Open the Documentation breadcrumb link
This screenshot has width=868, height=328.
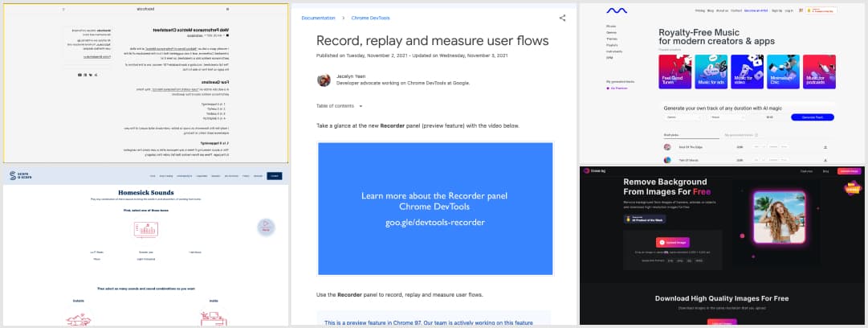tap(318, 18)
